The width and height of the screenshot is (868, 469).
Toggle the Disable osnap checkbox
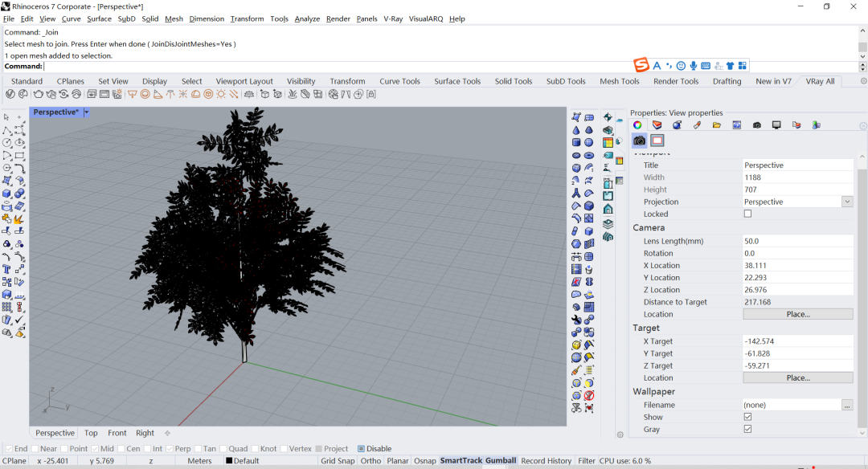coord(361,449)
